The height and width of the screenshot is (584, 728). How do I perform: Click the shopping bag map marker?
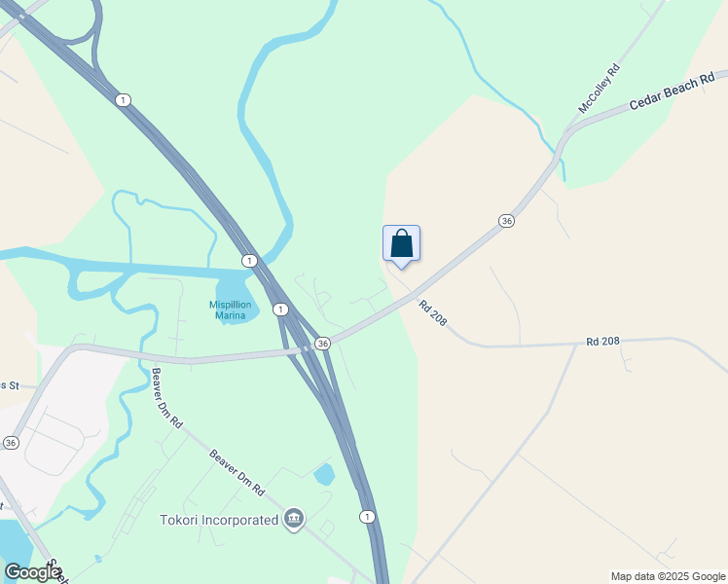401,246
